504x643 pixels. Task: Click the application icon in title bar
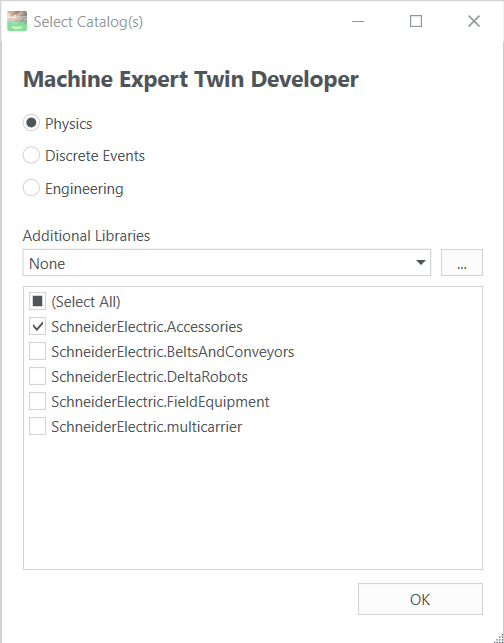click(17, 21)
